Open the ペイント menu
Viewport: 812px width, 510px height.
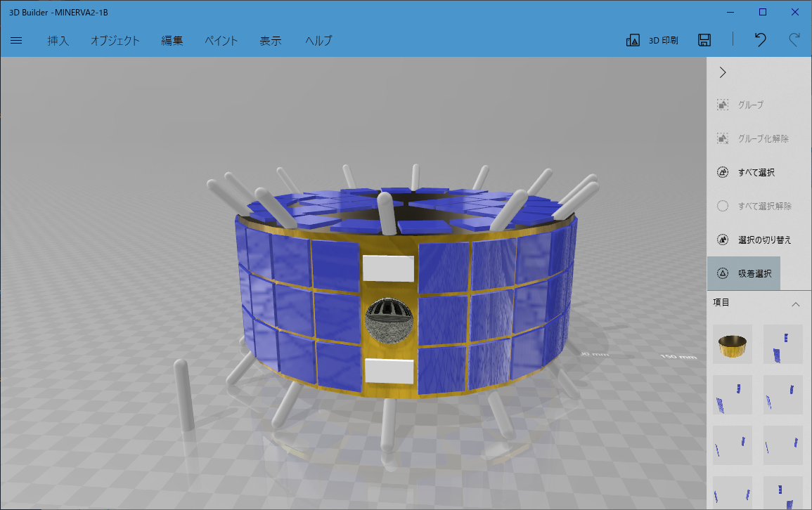tap(221, 40)
